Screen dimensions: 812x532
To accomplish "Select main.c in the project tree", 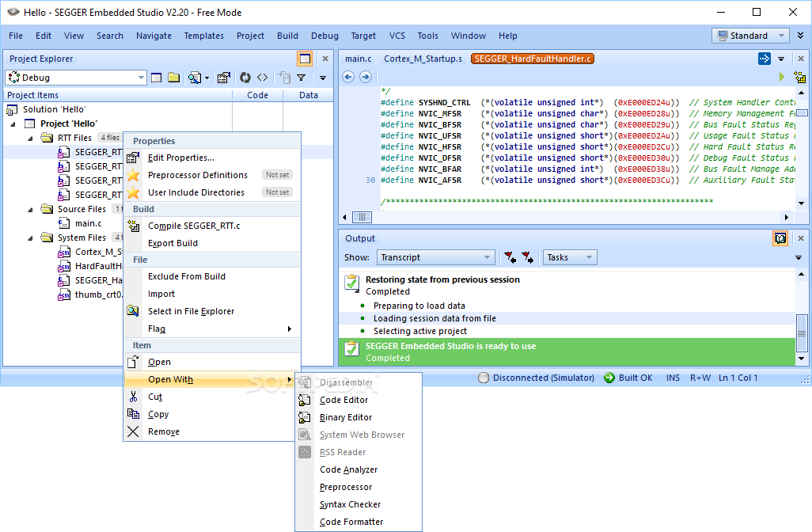I will (89, 223).
